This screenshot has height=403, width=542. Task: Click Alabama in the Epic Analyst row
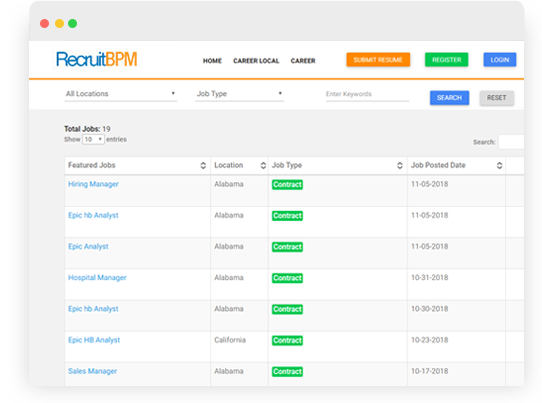pos(229,246)
